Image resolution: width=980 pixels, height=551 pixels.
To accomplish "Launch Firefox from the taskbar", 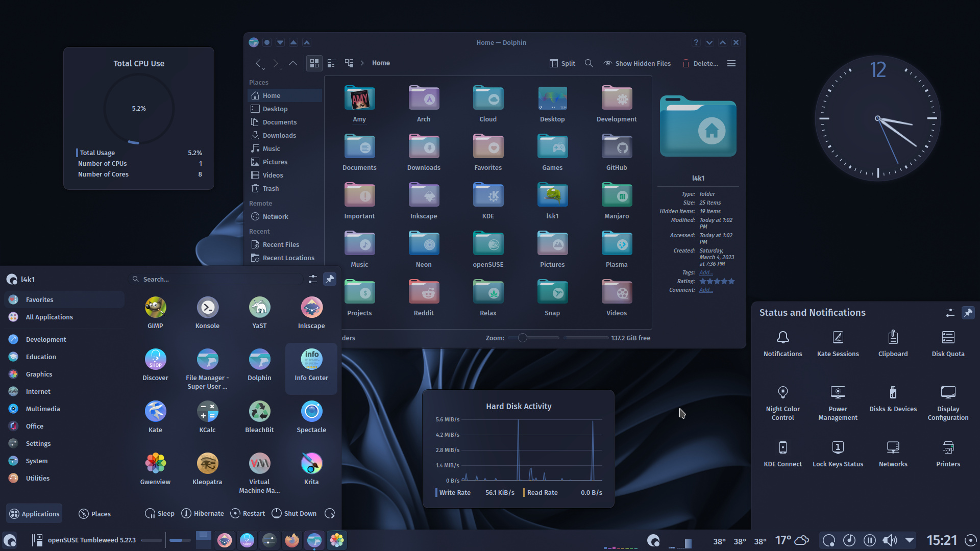I will [x=291, y=540].
